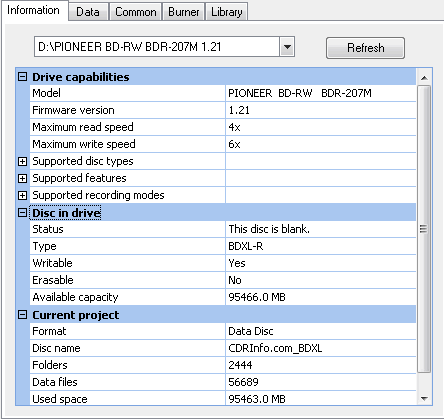Select the Disc name row label
Viewport: 444px width, 419px height.
(56, 348)
